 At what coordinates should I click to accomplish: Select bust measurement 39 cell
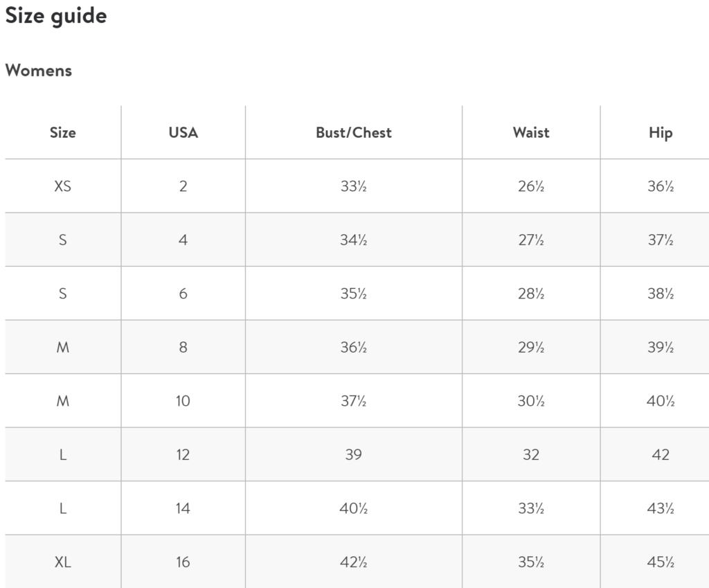point(354,454)
